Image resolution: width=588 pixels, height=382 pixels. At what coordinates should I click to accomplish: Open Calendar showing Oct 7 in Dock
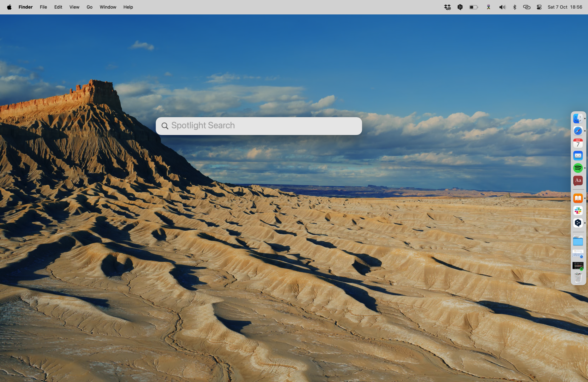tap(578, 143)
